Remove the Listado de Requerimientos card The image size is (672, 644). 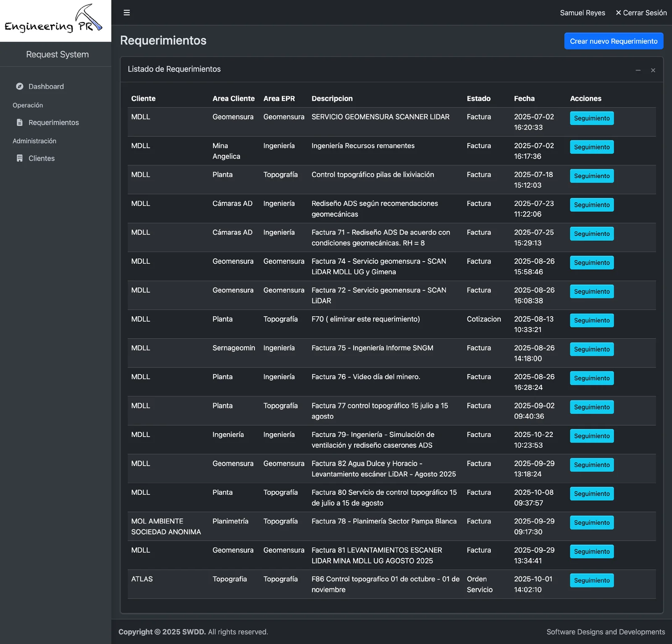click(x=653, y=70)
